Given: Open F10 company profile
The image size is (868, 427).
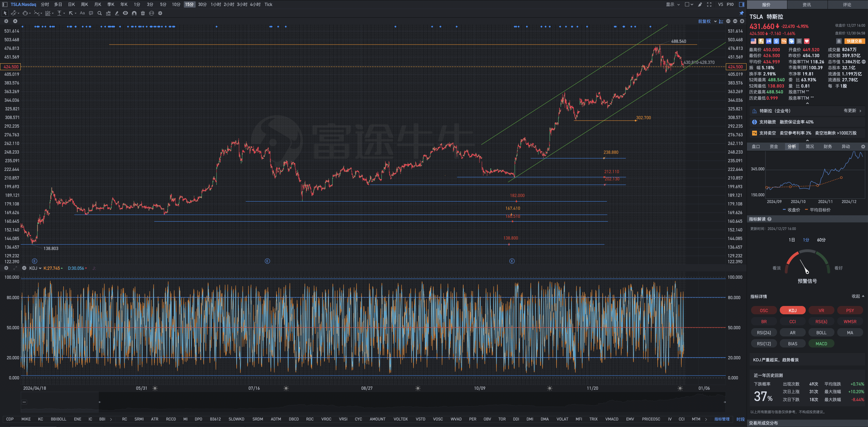Looking at the screenshot, I should (730, 4).
